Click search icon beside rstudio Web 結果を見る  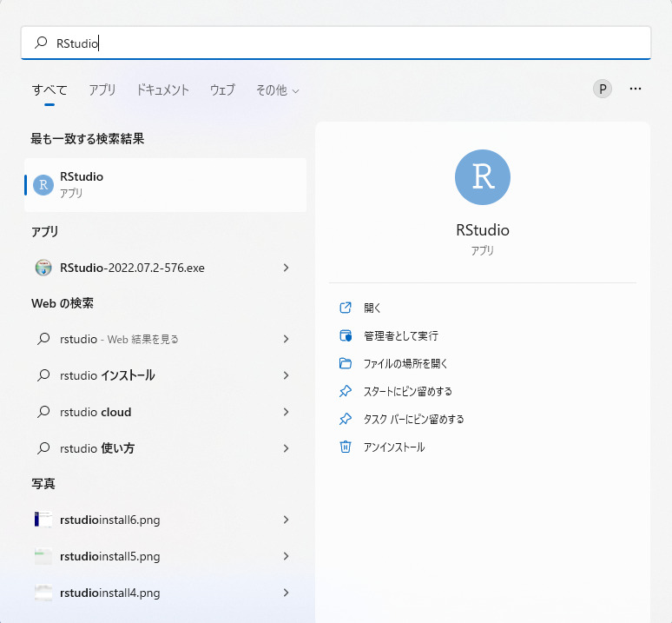pos(43,339)
